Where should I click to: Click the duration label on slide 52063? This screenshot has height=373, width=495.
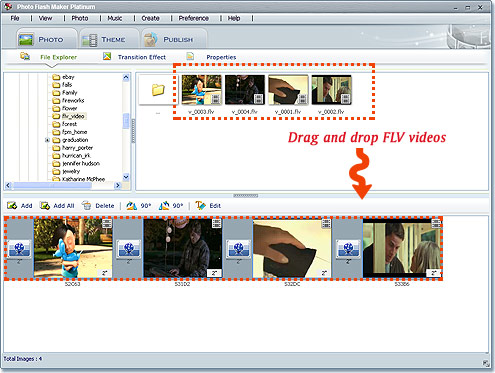104,273
